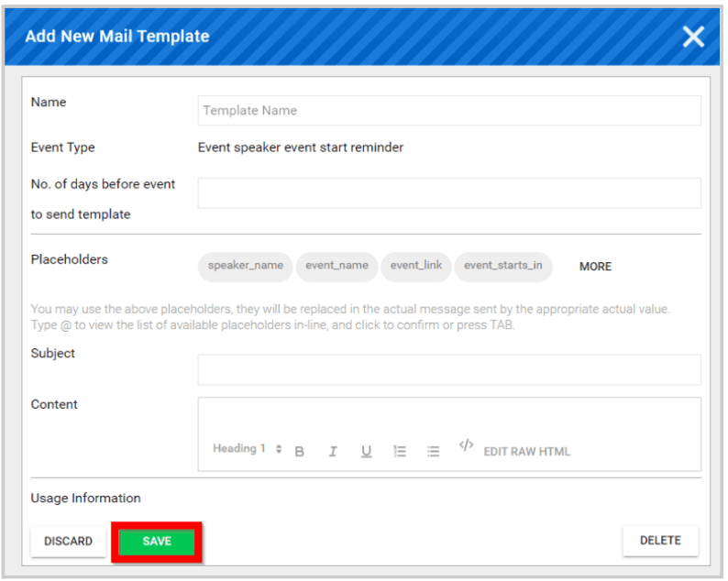Screen dimensions: 728x581
Task: Click EDIT RAW HTML
Action: [x=527, y=452]
